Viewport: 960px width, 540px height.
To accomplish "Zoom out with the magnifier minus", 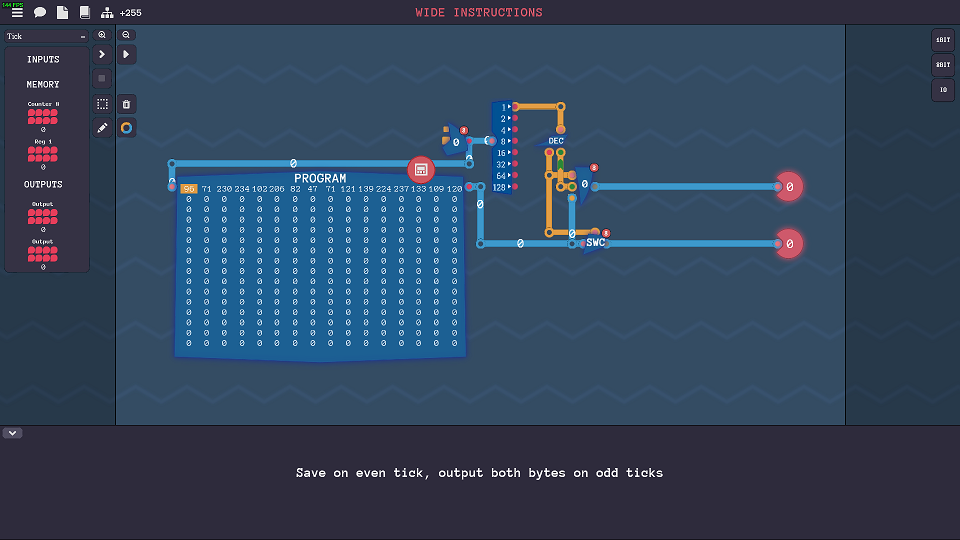I will click(x=126, y=34).
